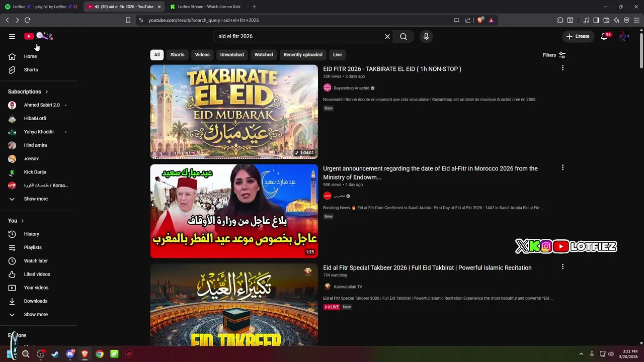Open the Leo AI sparkle icon

[616, 20]
